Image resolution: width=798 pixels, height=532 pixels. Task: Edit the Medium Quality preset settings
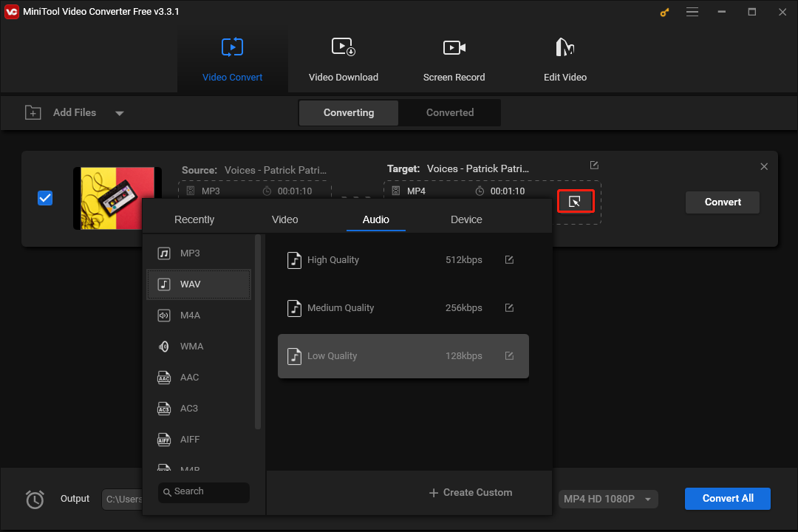pyautogui.click(x=509, y=307)
